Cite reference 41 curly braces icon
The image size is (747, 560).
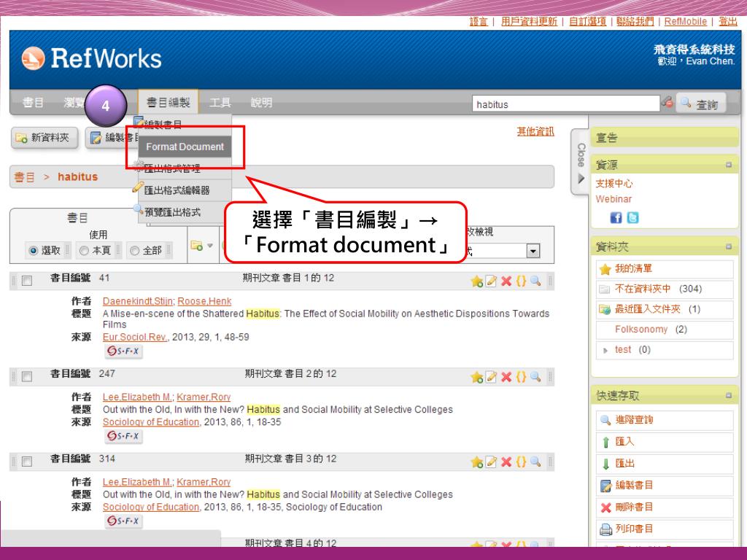pos(521,281)
